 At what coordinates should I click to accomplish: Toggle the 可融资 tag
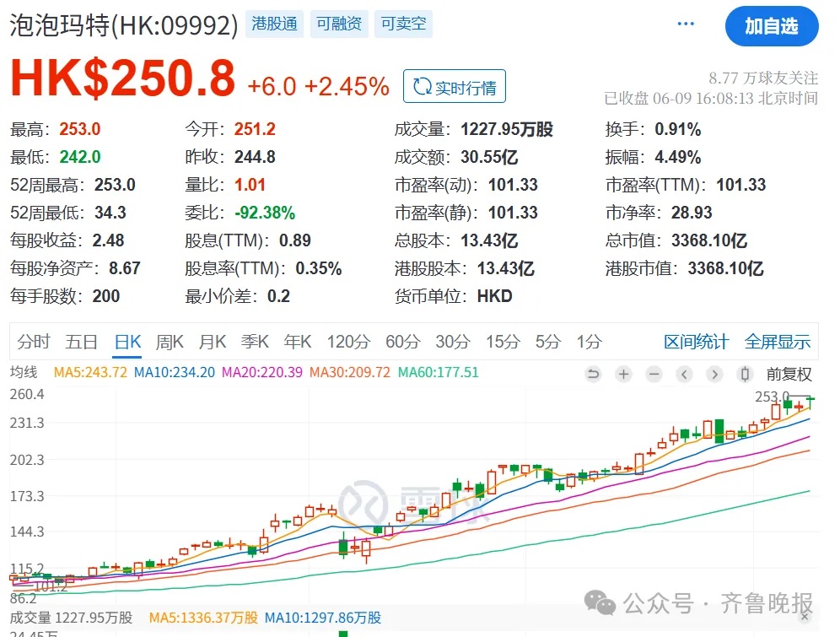339,24
